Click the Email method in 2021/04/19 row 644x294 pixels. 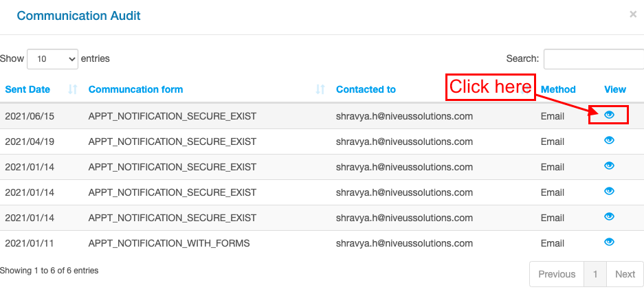click(553, 142)
